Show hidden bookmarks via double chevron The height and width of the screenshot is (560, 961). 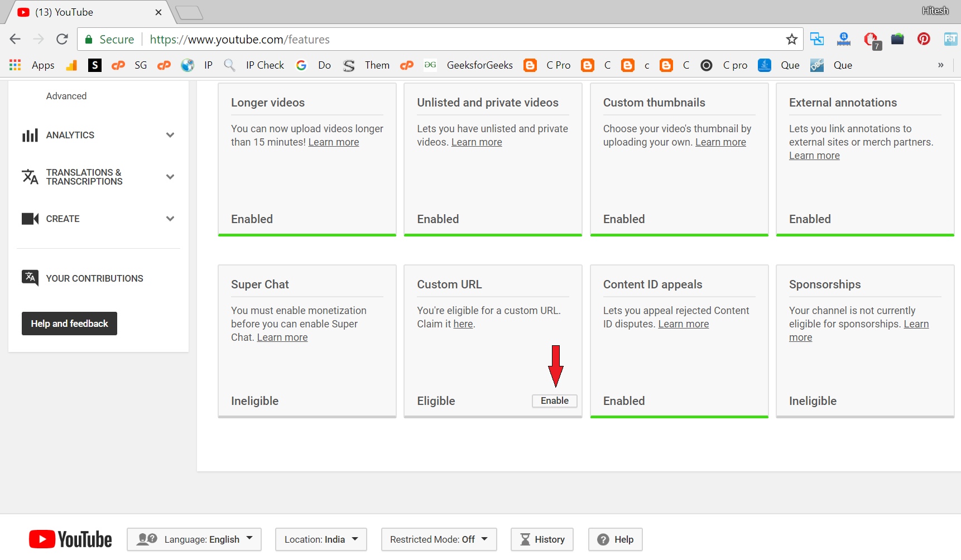941,65
